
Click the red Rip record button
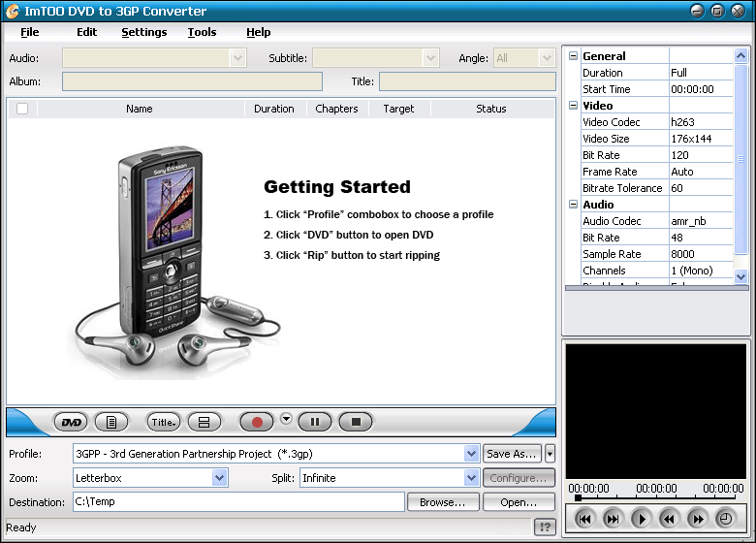pyautogui.click(x=257, y=422)
